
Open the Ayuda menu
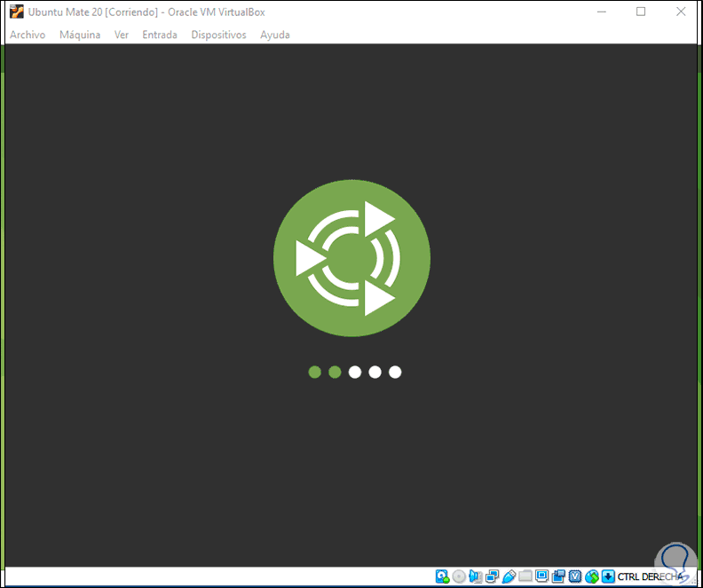275,35
